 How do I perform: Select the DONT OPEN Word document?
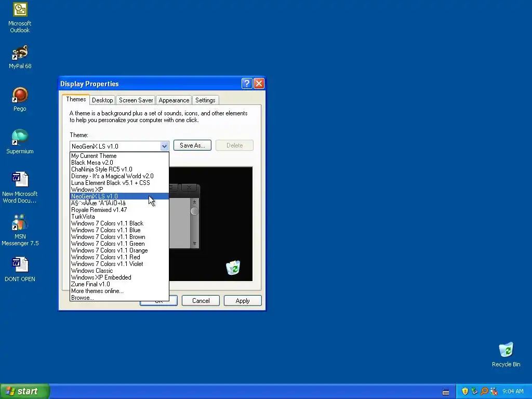pos(20,270)
